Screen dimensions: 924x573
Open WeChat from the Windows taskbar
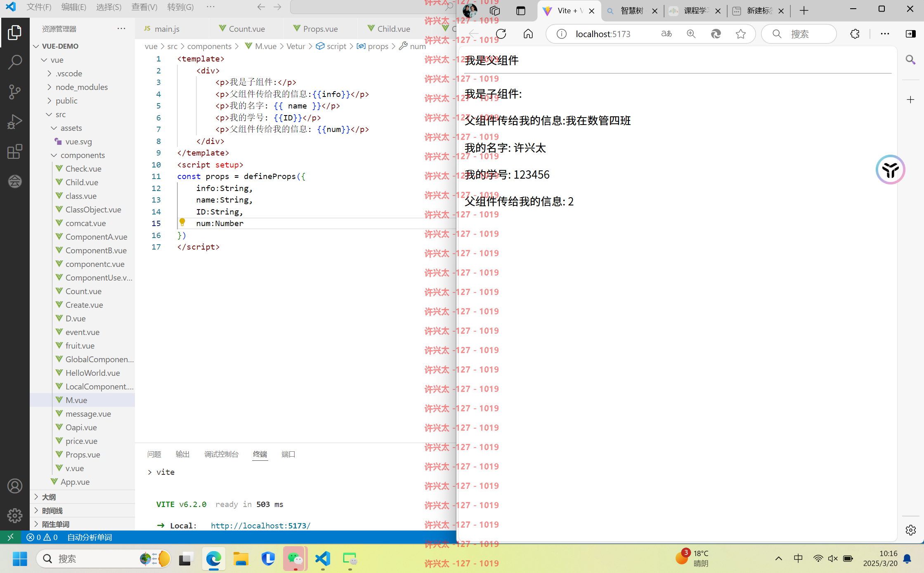click(x=295, y=559)
